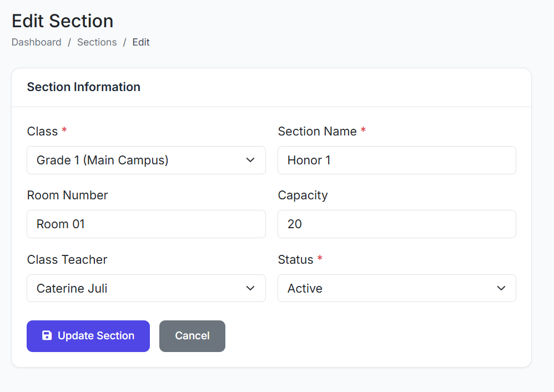Click the Section Name label text
This screenshot has width=554, height=392.
[x=317, y=132]
